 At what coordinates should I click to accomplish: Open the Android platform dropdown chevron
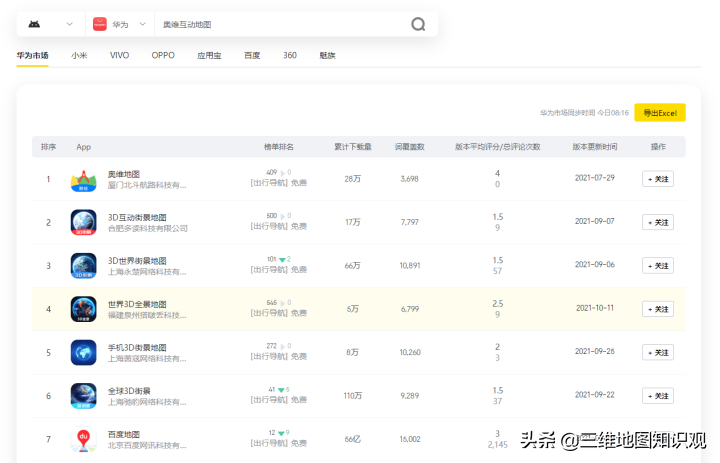click(x=69, y=24)
